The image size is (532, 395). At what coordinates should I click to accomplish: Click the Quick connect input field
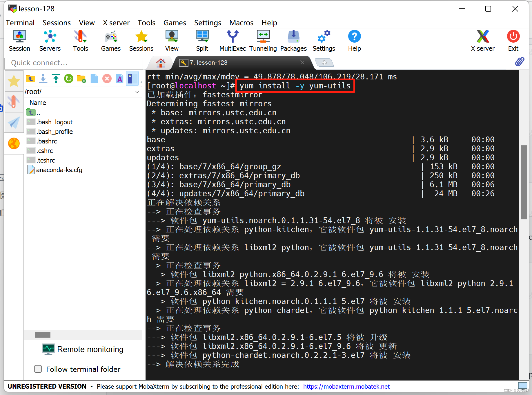click(x=74, y=63)
